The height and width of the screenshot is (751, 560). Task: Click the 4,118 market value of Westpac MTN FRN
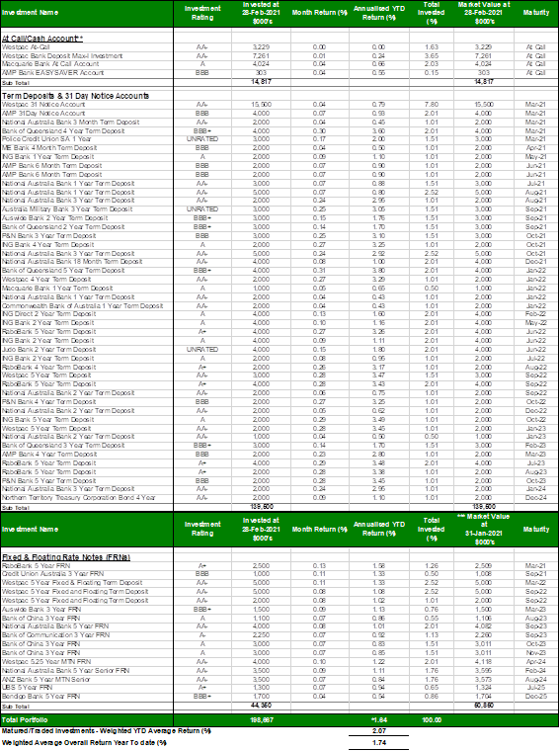[x=483, y=662]
